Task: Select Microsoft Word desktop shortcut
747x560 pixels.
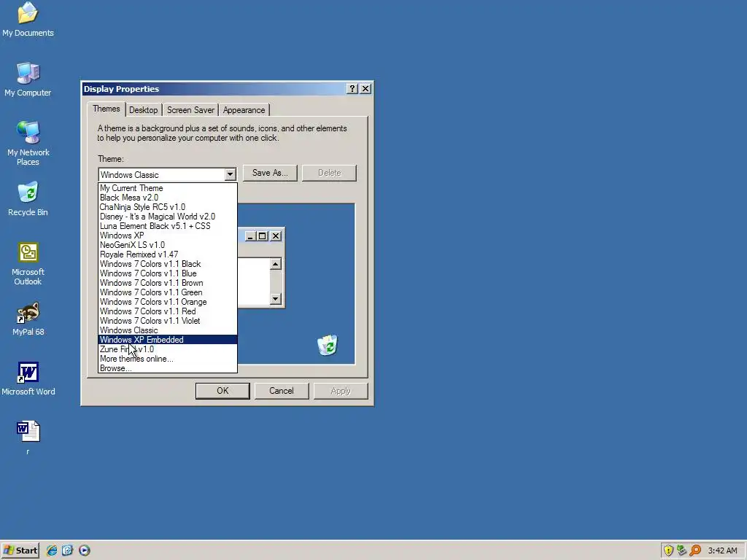Action: pyautogui.click(x=28, y=378)
